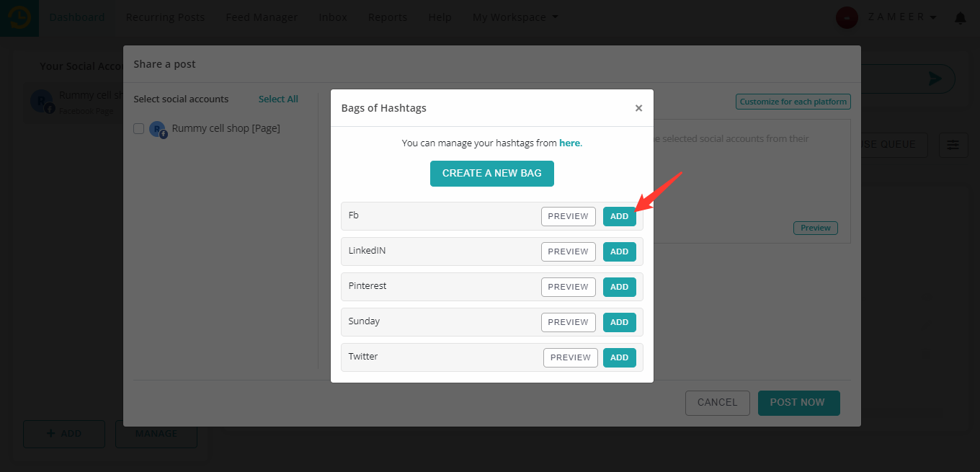The width and height of the screenshot is (980, 472).
Task: Click the ZAMEER profile avatar
Action: (847, 17)
